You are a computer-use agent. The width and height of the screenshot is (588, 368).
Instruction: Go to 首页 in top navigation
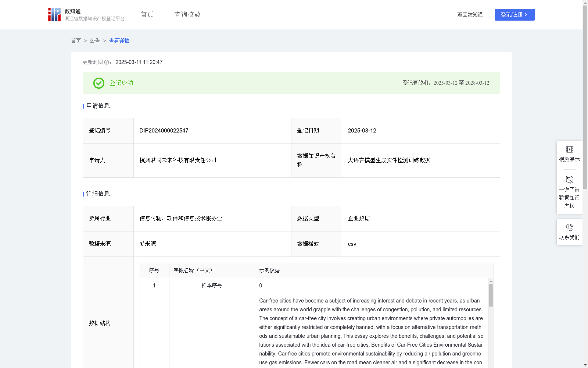click(147, 15)
